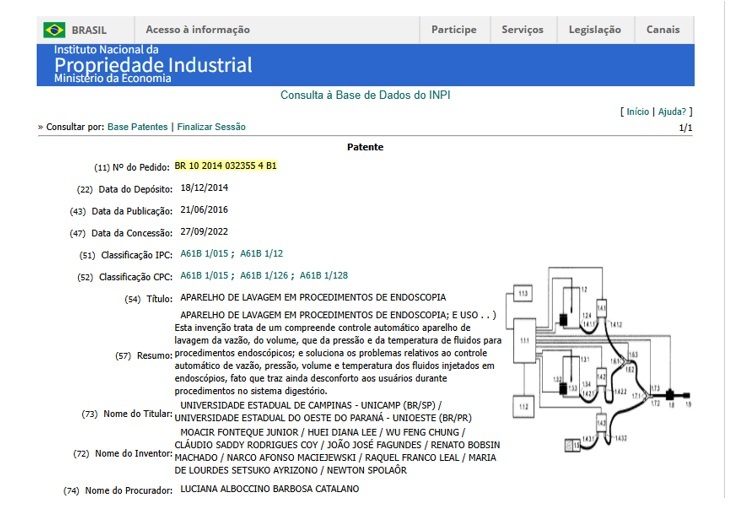The width and height of the screenshot is (730, 519).
Task: Click Consulta à Base de Dados do INPI heading
Action: coord(365,95)
